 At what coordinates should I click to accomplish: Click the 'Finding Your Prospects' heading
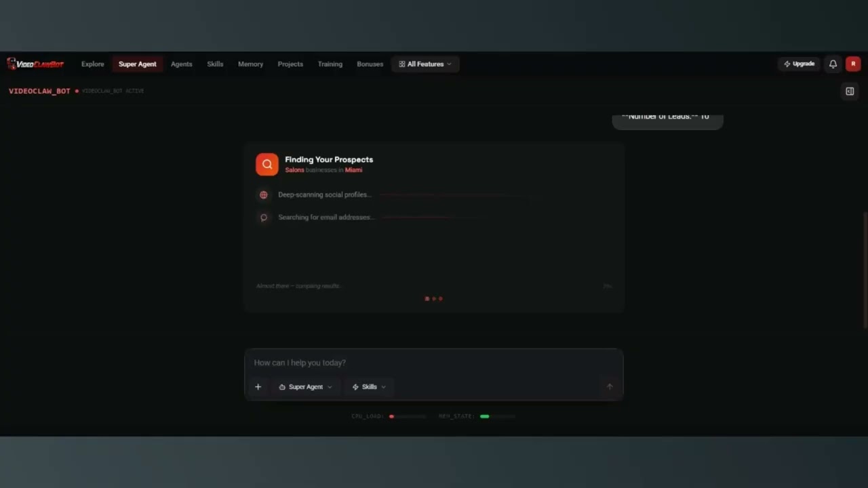329,159
